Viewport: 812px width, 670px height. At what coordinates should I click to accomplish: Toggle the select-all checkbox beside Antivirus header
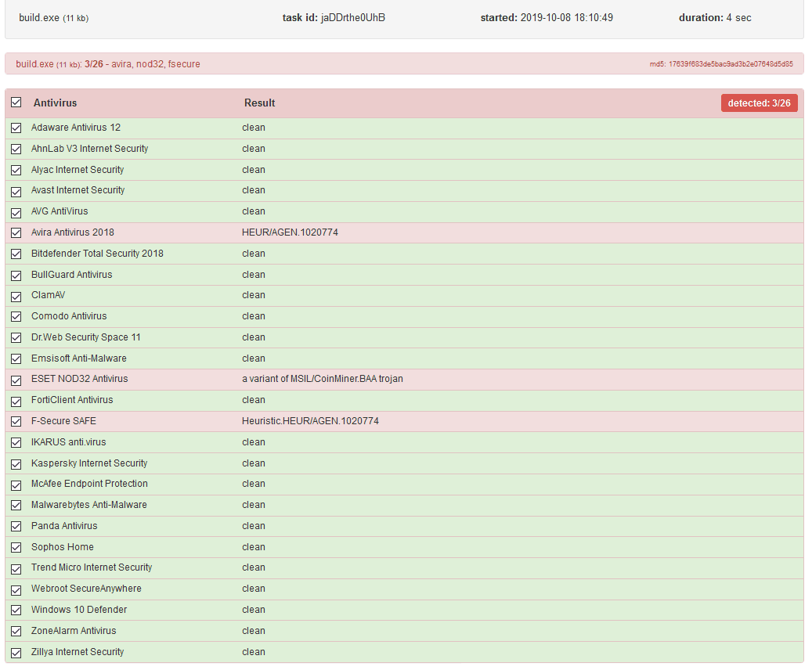point(16,103)
